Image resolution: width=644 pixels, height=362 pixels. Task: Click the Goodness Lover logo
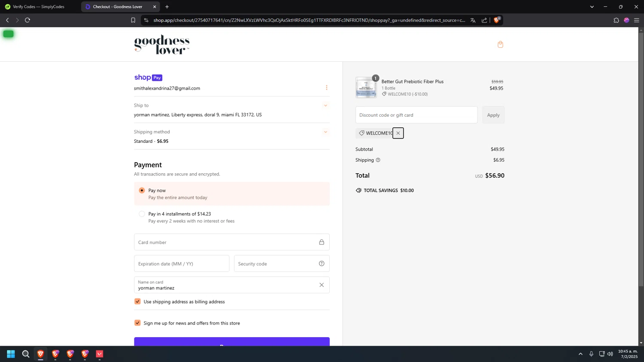coord(162,44)
